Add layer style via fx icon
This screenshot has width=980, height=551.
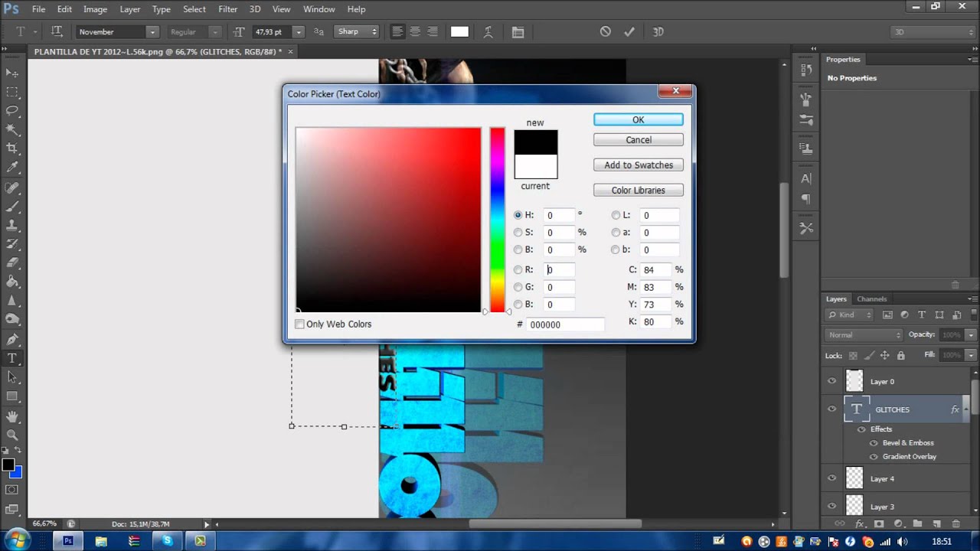(859, 523)
